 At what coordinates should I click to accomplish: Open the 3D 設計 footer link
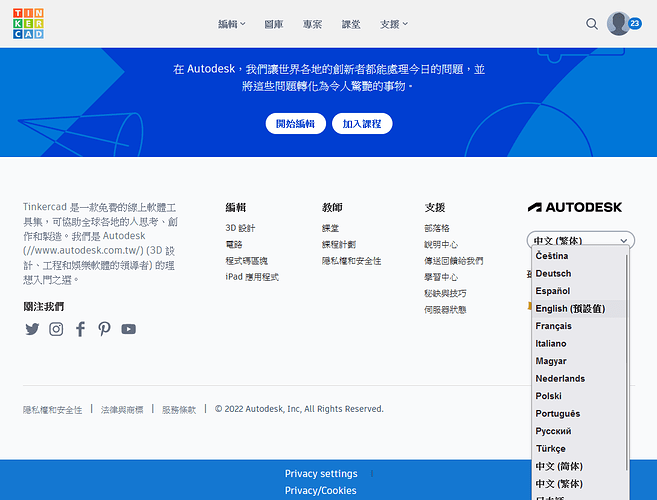tap(240, 228)
